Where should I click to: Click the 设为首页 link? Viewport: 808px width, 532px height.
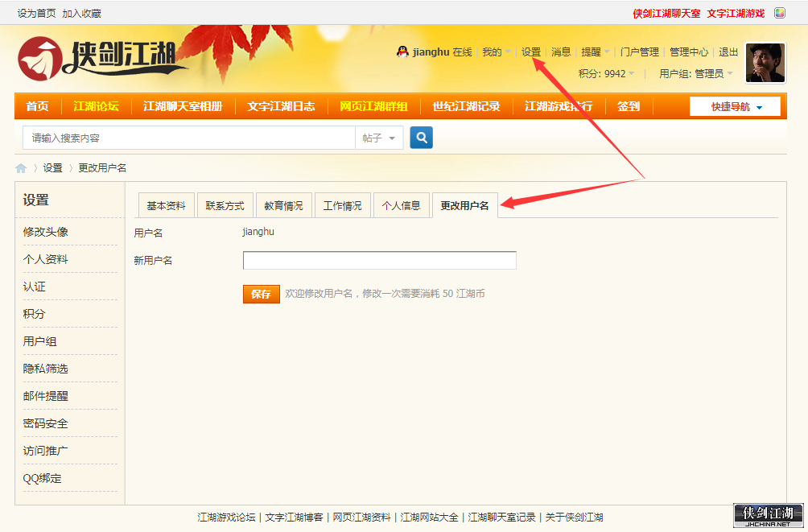[x=36, y=14]
